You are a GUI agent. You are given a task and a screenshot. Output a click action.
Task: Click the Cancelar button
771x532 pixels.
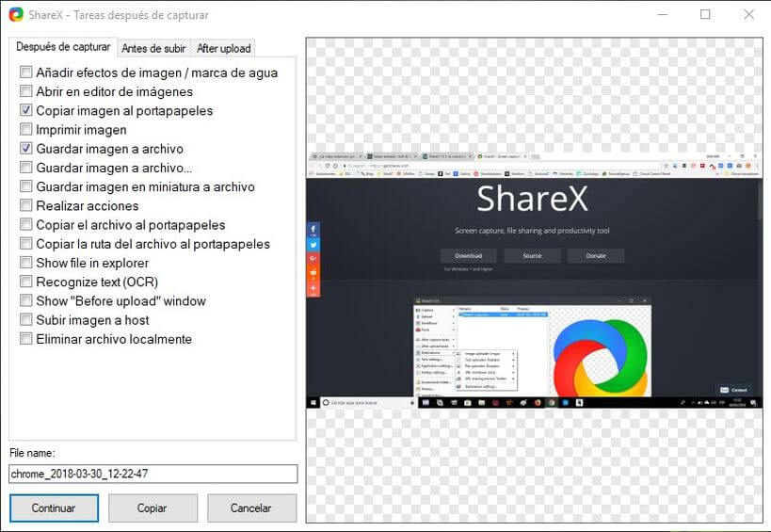pos(251,508)
